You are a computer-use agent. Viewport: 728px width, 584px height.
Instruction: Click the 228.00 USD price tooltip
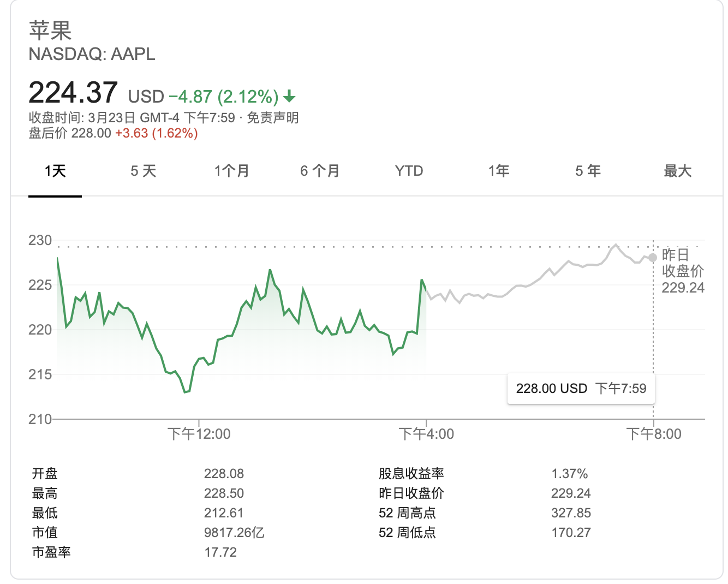tap(581, 389)
